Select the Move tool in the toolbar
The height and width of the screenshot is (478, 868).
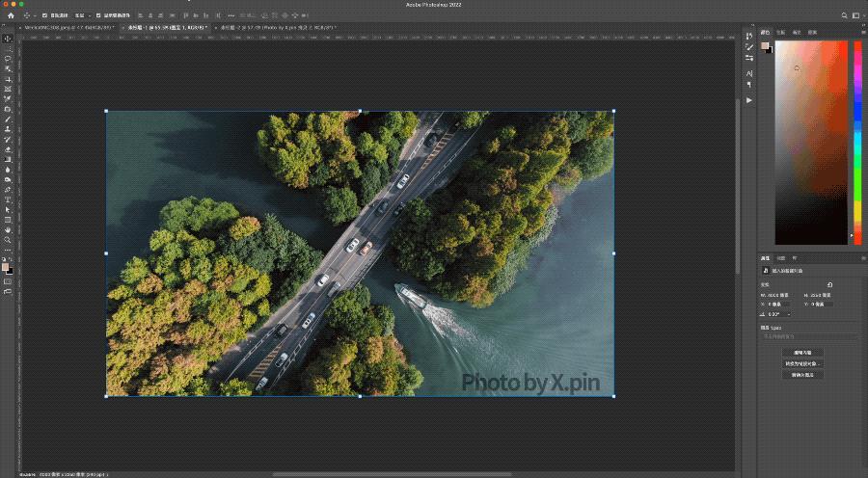tap(8, 39)
